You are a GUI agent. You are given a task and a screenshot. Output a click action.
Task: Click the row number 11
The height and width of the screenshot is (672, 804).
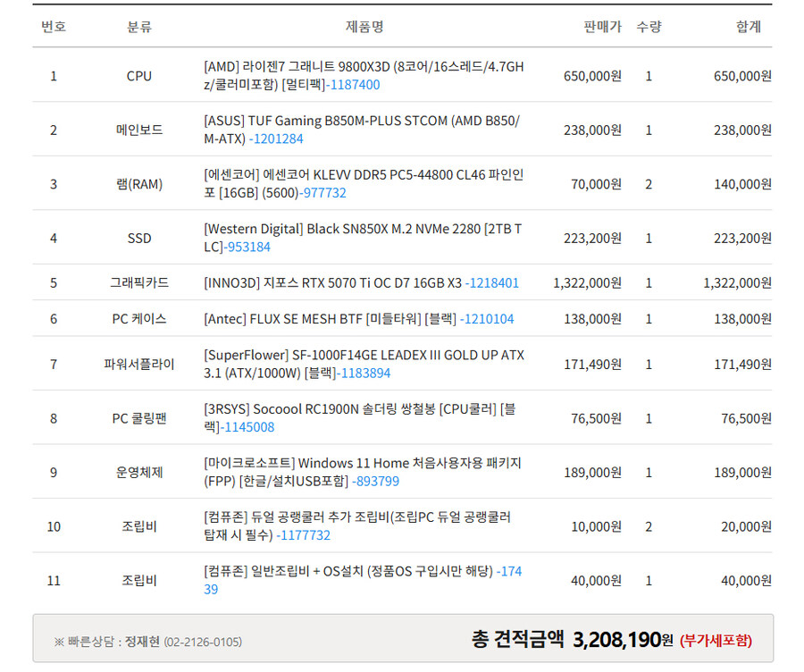coord(54,581)
